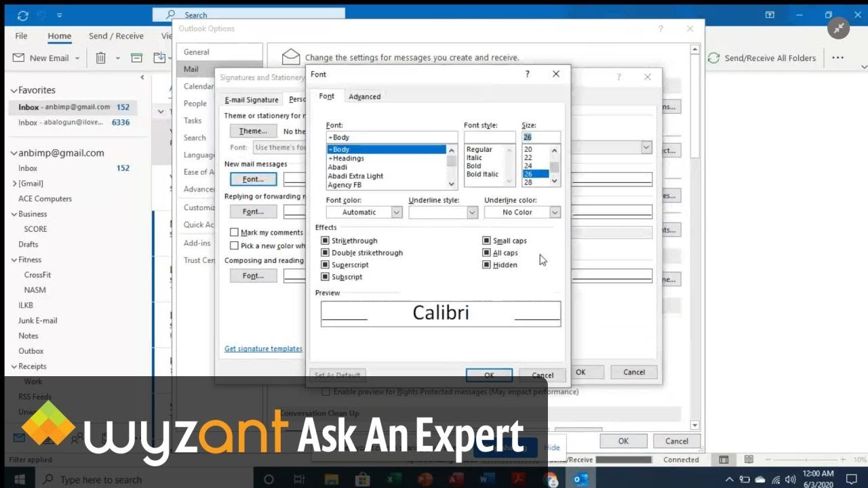Open Word from the taskbar
This screenshot has height=488, width=868.
point(486,479)
